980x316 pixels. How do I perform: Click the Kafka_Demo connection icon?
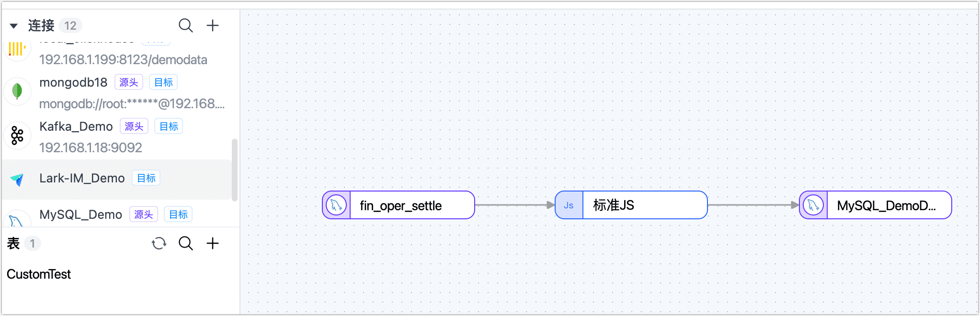17,135
